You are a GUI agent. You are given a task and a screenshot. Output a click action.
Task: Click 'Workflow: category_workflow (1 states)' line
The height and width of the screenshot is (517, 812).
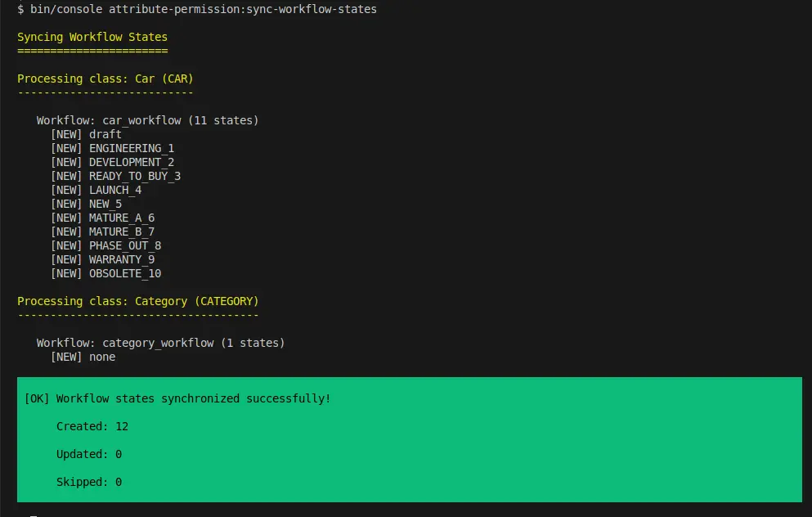coord(160,343)
